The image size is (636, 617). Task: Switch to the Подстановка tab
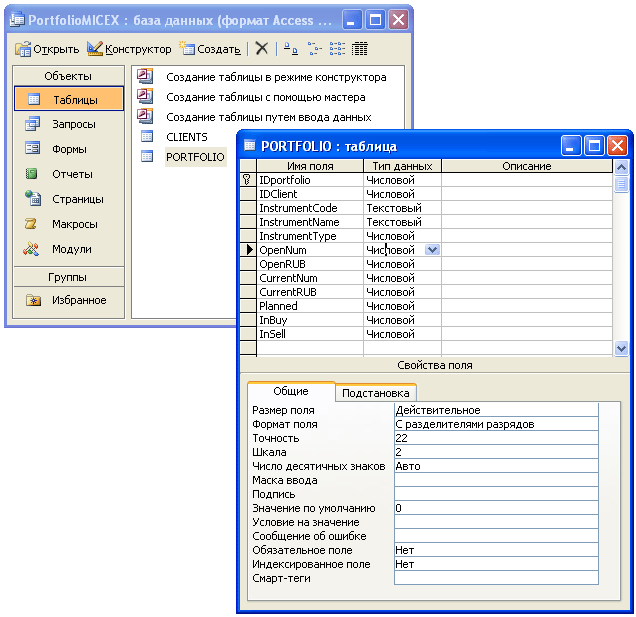point(376,393)
